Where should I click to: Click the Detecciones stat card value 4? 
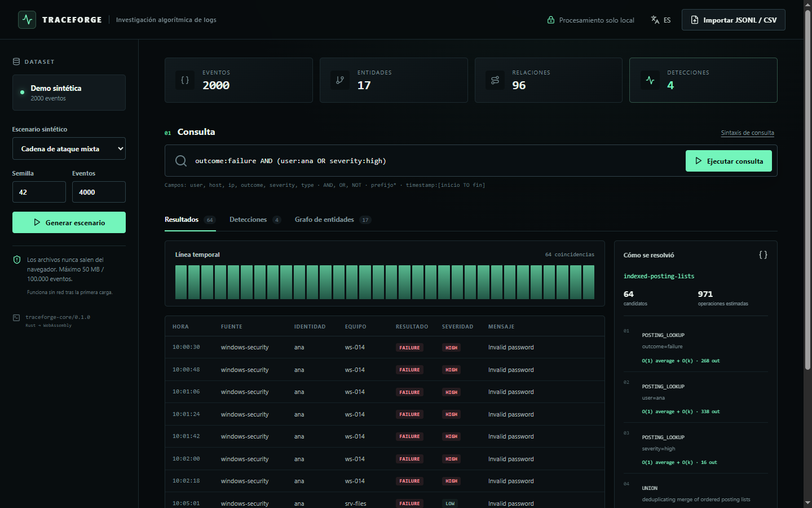(x=670, y=85)
